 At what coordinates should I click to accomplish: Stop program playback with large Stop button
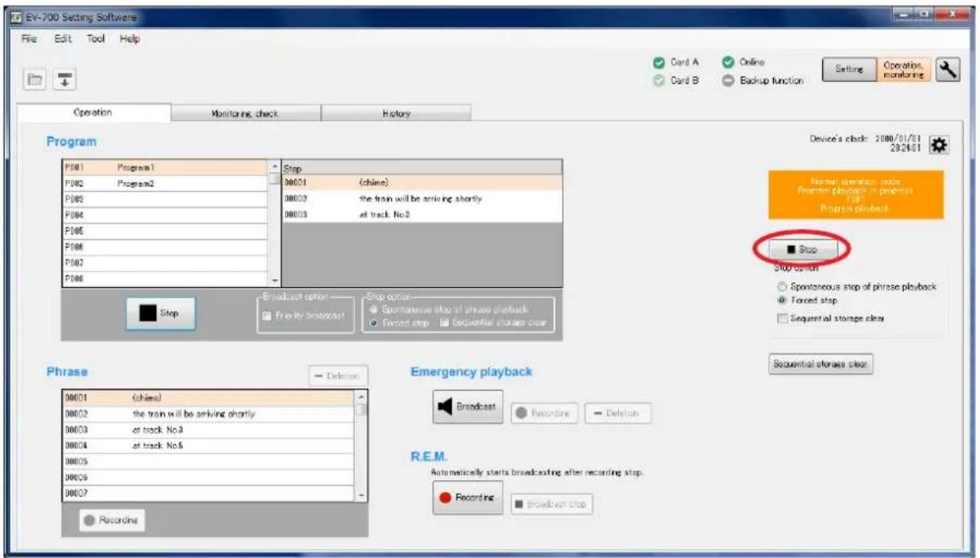tap(160, 313)
